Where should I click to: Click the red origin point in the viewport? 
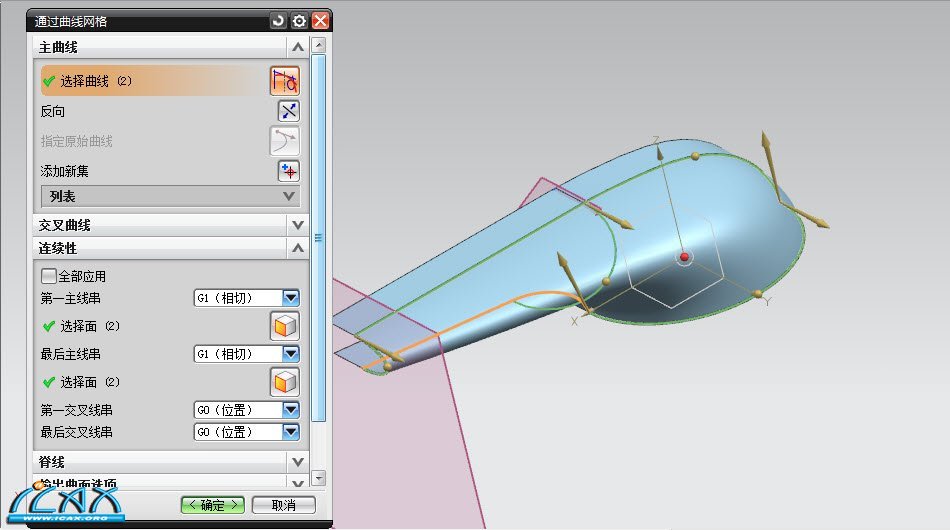[x=684, y=257]
